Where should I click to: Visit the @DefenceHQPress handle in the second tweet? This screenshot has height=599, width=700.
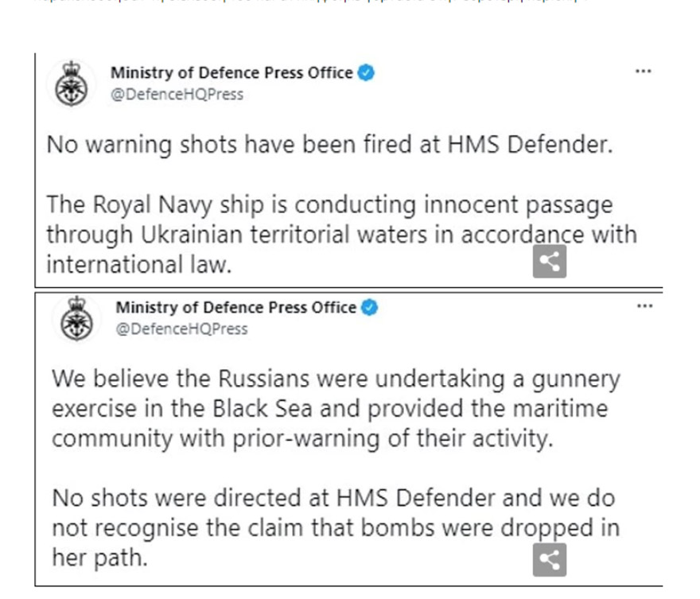coord(181,329)
